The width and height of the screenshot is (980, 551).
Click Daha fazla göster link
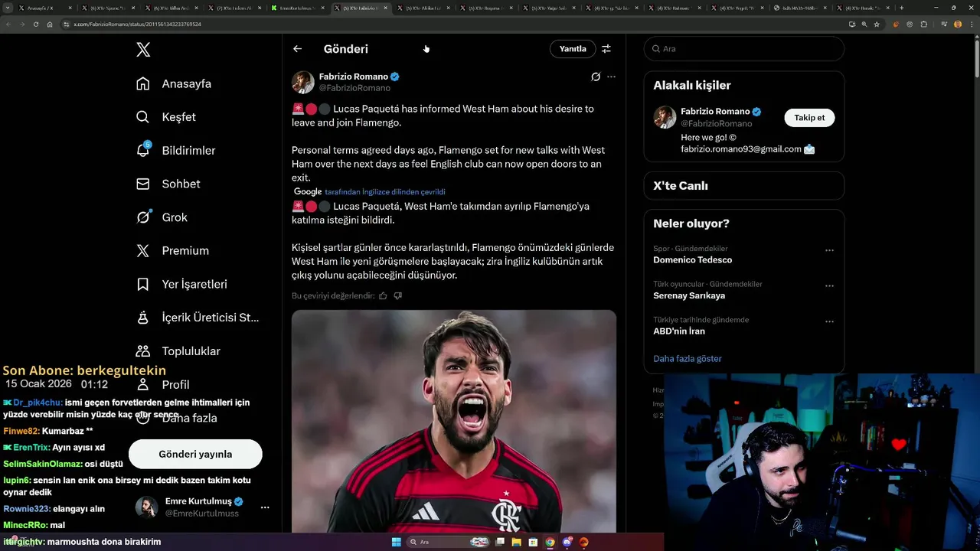688,358
